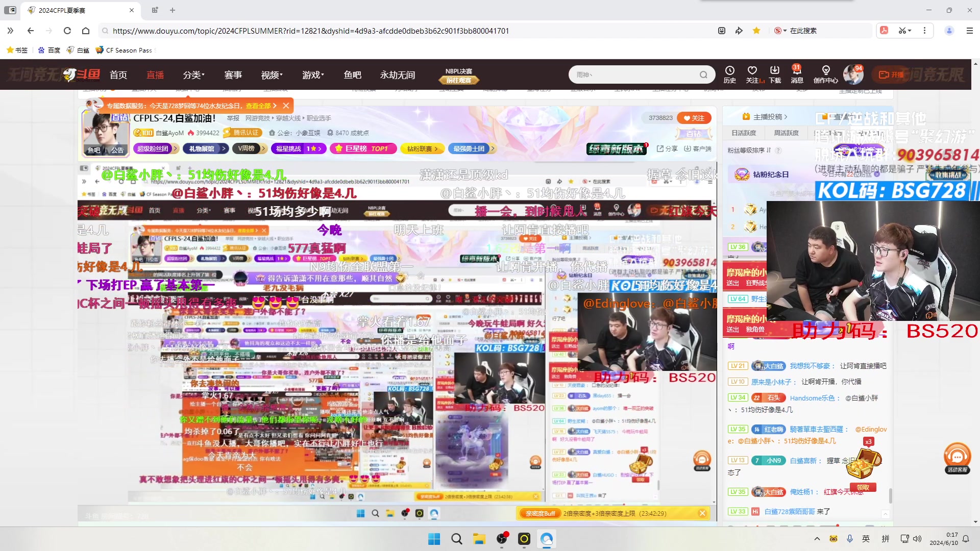This screenshot has width=980, height=551.
Task: Expand the 礼物展馆 arrow
Action: tap(224, 148)
